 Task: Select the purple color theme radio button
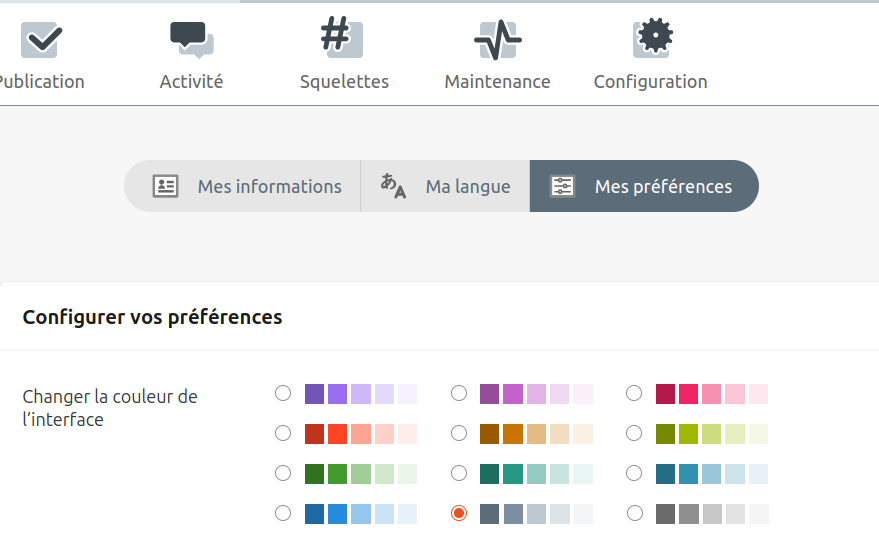283,393
